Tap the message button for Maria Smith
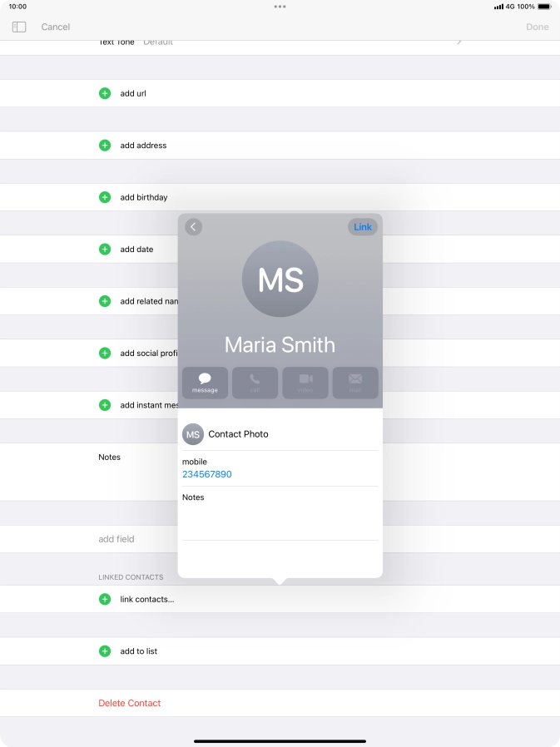This screenshot has width=560, height=747. pos(205,383)
